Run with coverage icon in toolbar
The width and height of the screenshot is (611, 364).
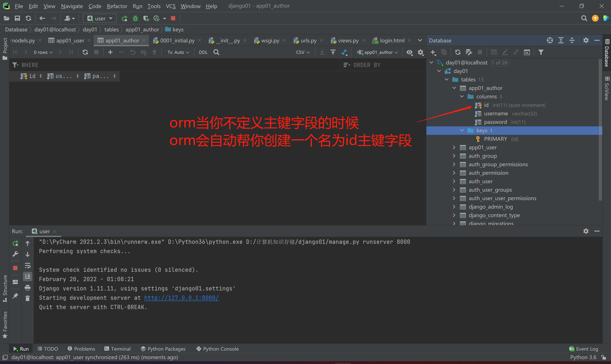click(x=146, y=18)
